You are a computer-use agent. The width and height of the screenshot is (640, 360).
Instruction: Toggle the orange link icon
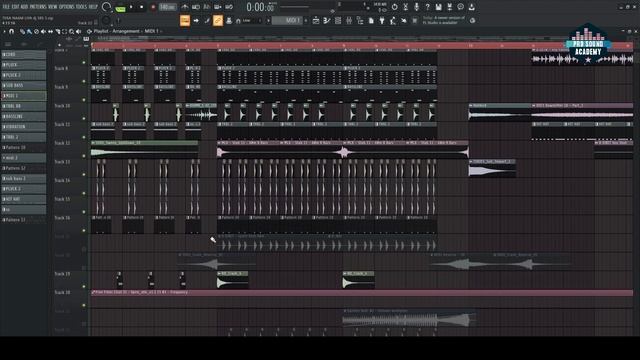pyautogui.click(x=218, y=20)
